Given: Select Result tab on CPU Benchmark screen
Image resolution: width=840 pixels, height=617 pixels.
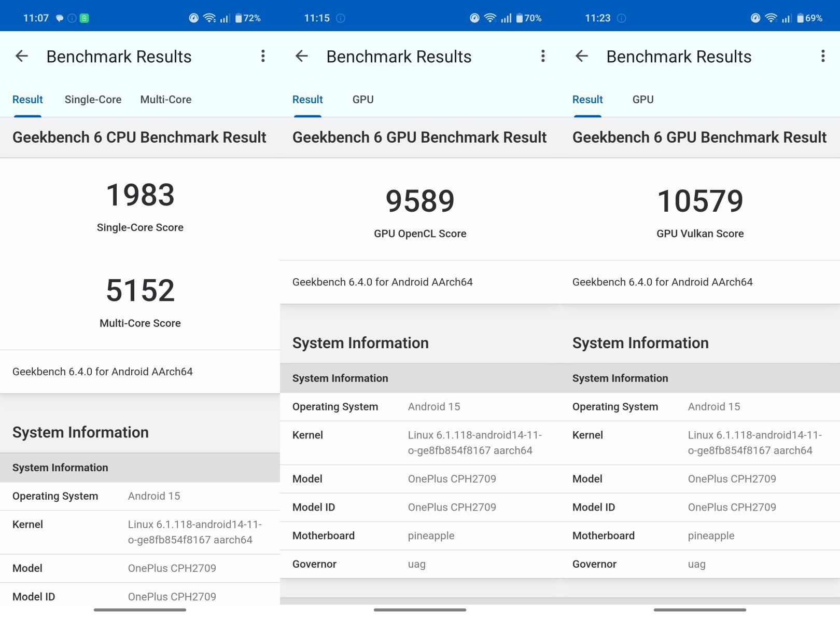Looking at the screenshot, I should 27,100.
